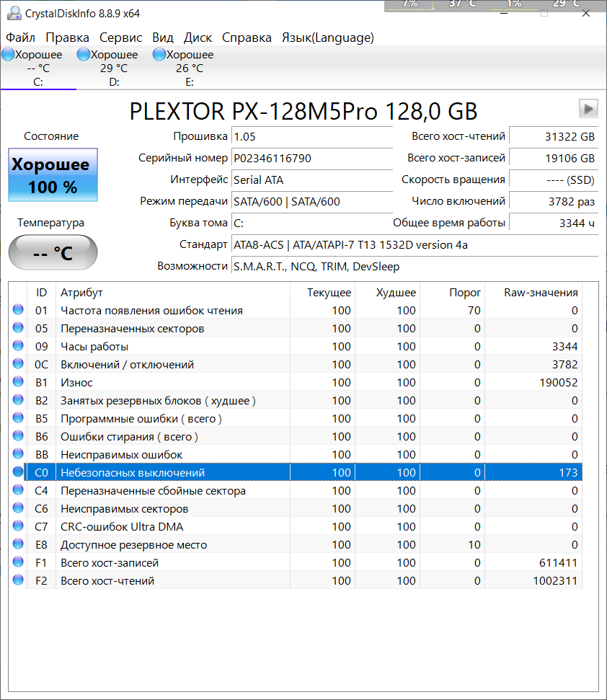Click status icon for attribute F2
The width and height of the screenshot is (607, 700).
tap(18, 580)
